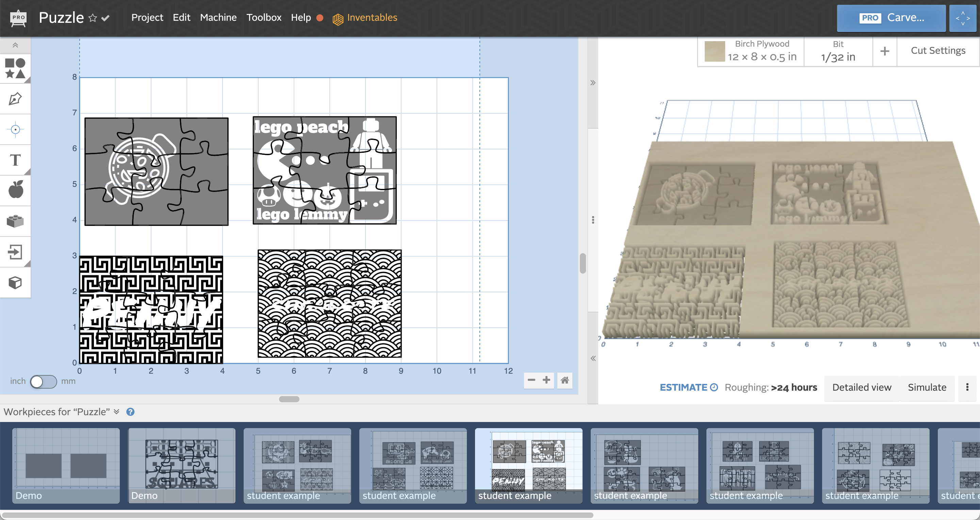This screenshot has height=520, width=980.
Task: Select the Pen drawing tool
Action: click(x=15, y=99)
